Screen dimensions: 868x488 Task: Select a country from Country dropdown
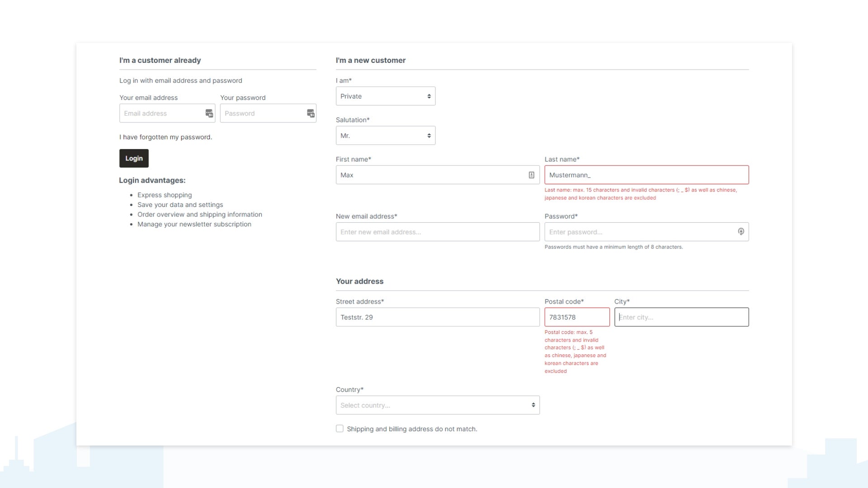point(438,405)
